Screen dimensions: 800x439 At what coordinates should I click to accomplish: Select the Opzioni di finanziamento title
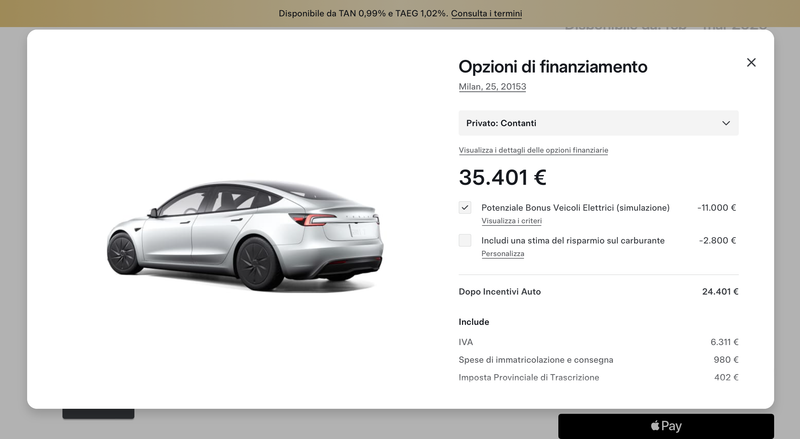point(553,67)
